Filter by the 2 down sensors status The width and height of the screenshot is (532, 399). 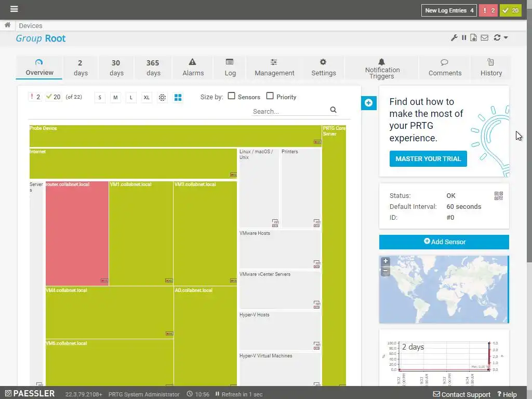(35, 97)
